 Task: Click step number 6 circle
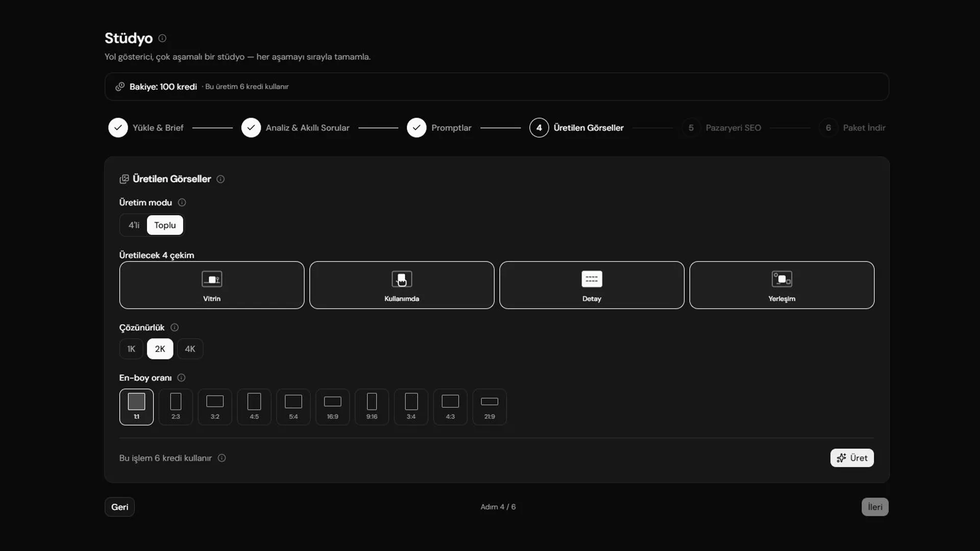(x=828, y=128)
